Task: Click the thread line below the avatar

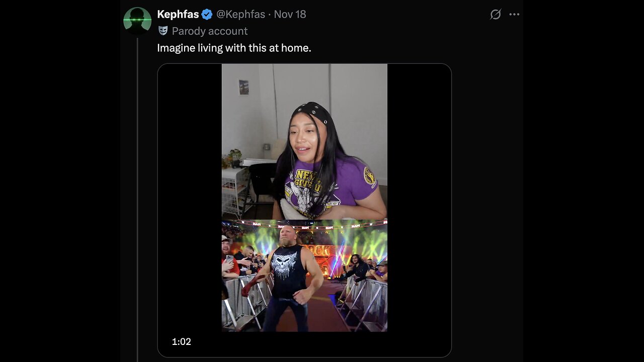Action: 137,201
